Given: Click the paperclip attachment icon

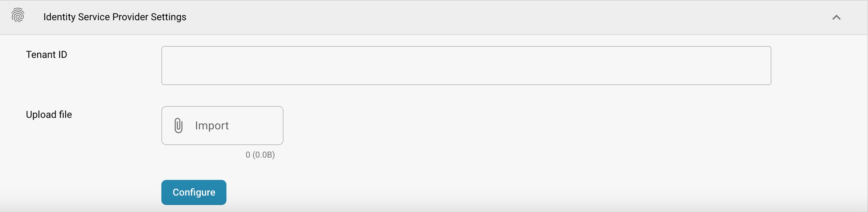Looking at the screenshot, I should point(179,126).
